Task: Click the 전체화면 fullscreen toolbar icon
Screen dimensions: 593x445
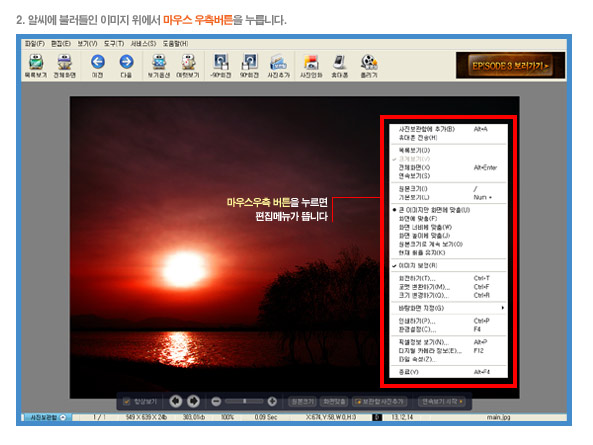Action: tap(65, 66)
